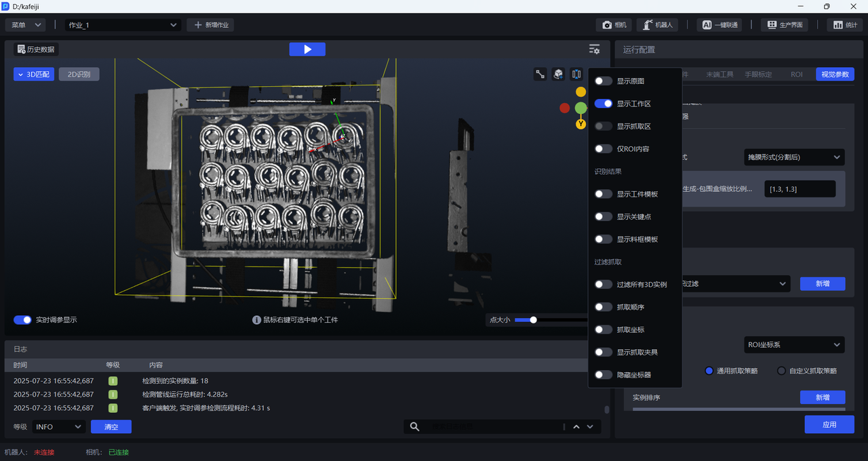Screen dimensions: 868x461
Task: Turn off the 显示工作区 toggle
Action: (x=603, y=104)
